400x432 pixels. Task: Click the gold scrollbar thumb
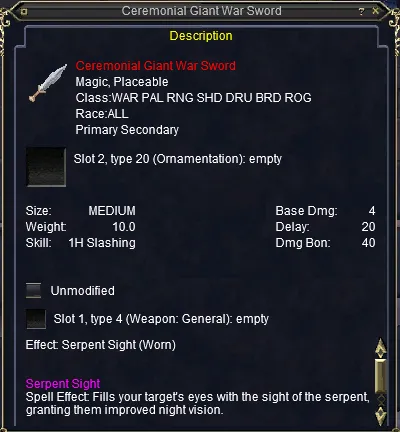[381, 377]
